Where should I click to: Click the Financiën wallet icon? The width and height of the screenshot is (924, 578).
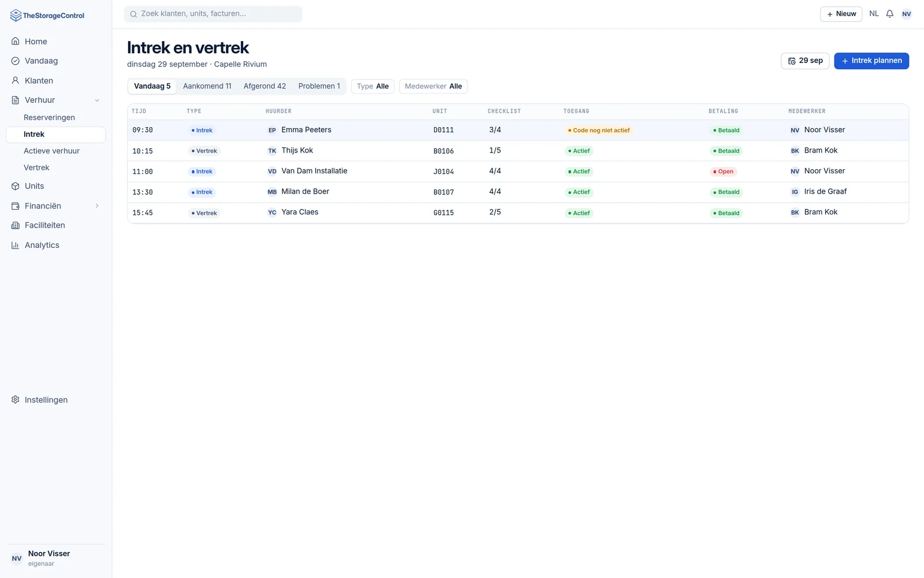pos(16,206)
